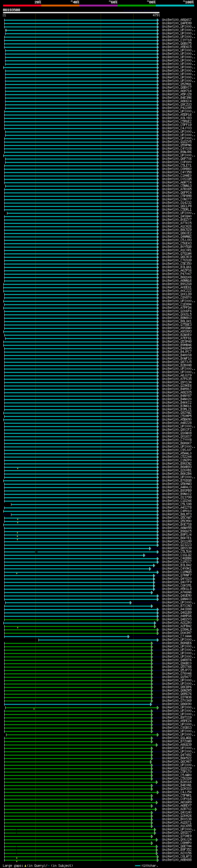
Task: Select the UniRef100_C7GSU9 hit label
Action: click(x=177, y=260)
